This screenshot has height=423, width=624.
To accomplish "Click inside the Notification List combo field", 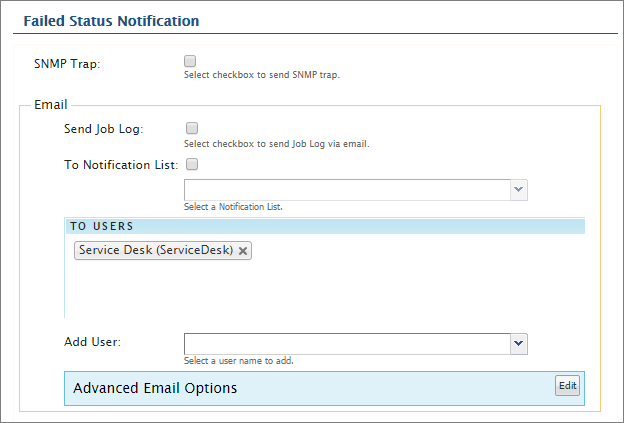I will coord(346,190).
